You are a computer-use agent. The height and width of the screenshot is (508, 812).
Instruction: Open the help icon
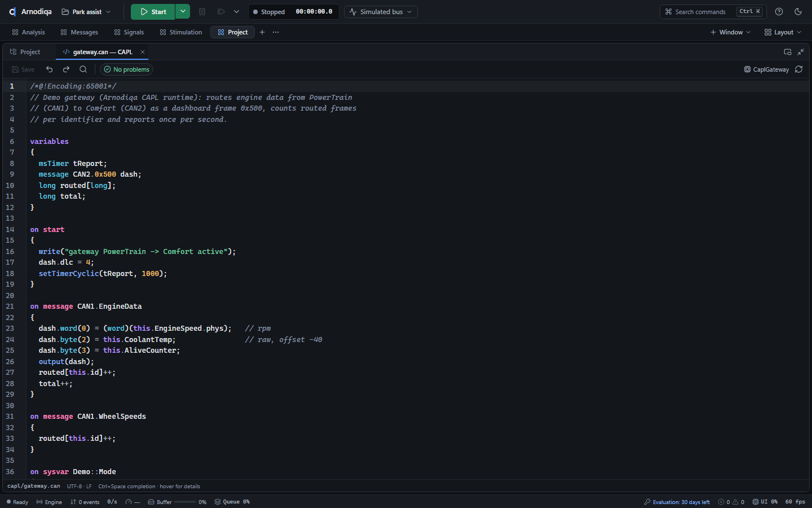point(779,12)
